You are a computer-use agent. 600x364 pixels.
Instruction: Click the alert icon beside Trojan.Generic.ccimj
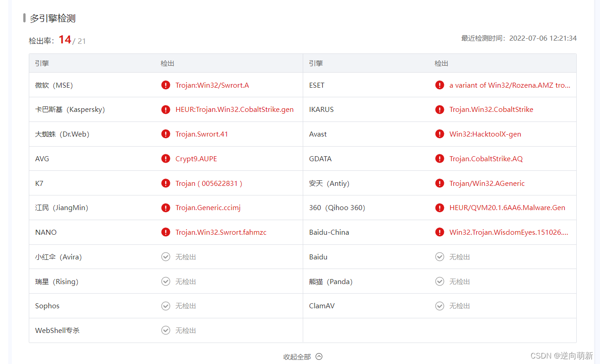click(166, 208)
